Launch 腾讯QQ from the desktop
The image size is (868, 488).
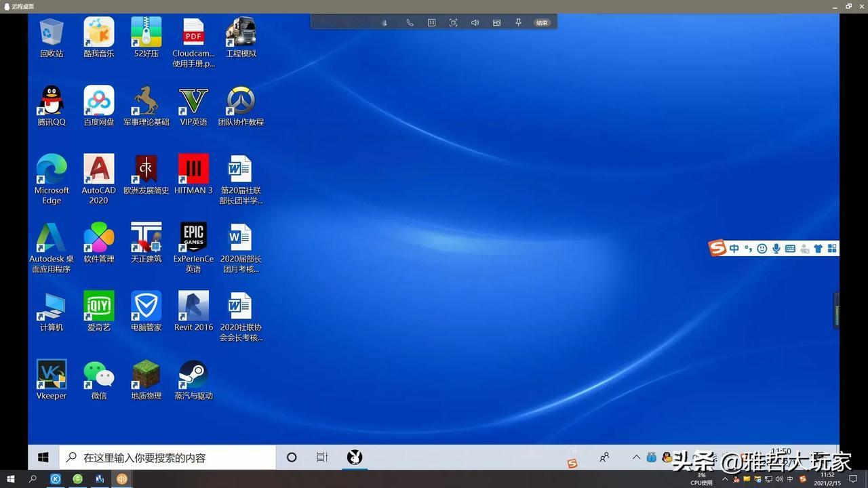pyautogui.click(x=52, y=106)
